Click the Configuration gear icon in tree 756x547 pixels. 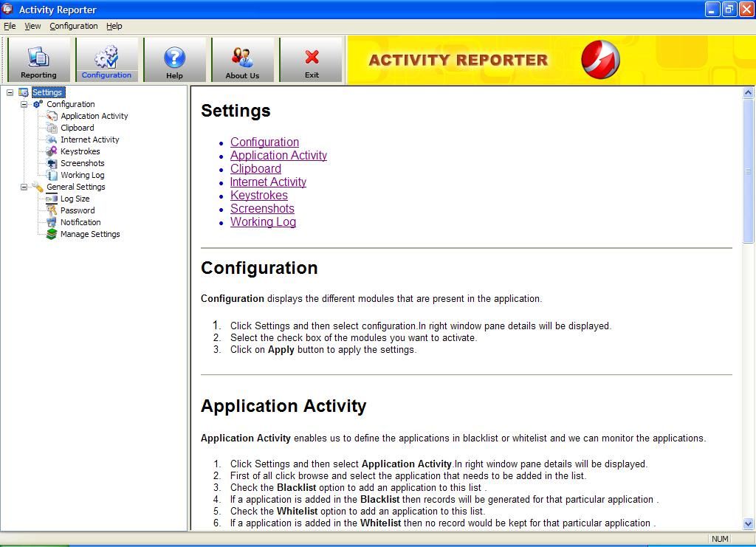[38, 104]
